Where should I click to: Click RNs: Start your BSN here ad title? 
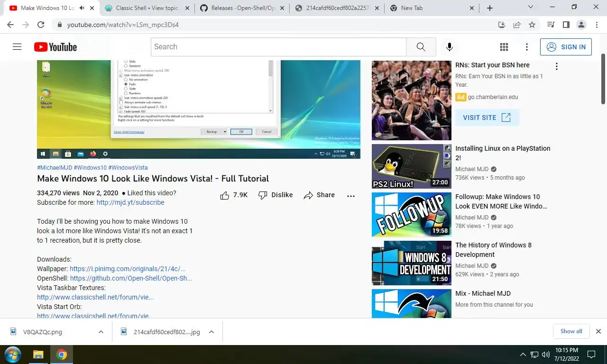pos(492,65)
